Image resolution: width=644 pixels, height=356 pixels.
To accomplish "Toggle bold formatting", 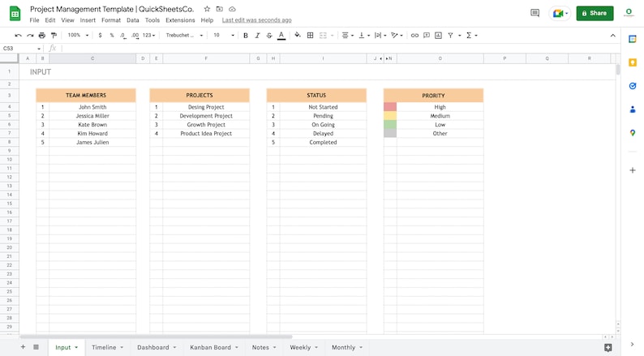I will pos(246,36).
